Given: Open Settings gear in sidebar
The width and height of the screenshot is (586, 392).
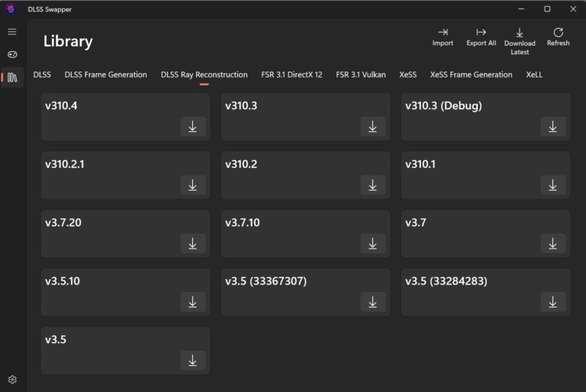Looking at the screenshot, I should point(12,379).
